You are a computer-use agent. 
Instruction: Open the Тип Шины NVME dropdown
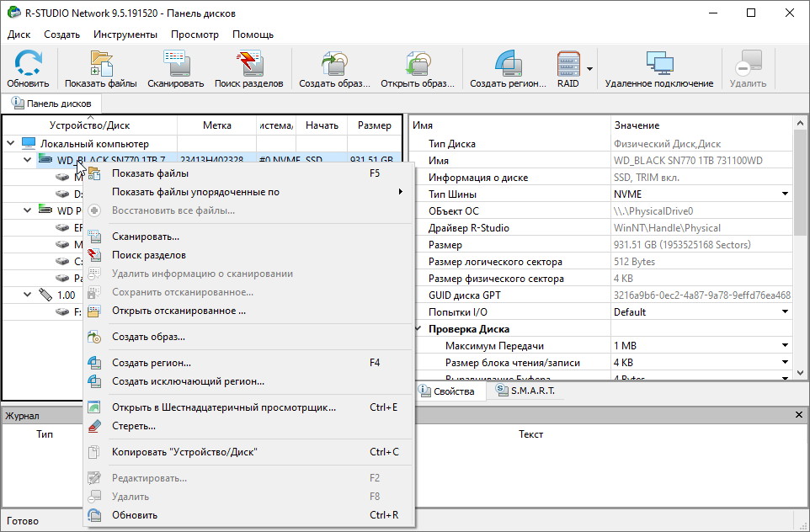click(x=785, y=194)
